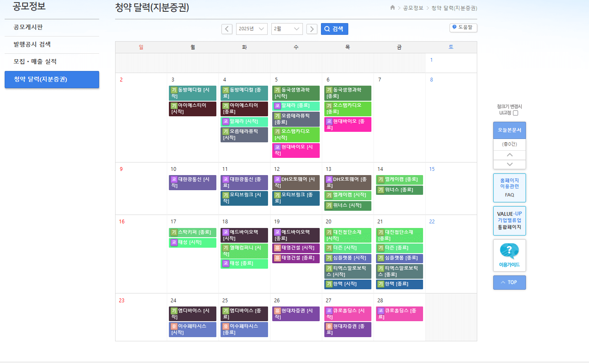Image resolution: width=589 pixels, height=364 pixels.
Task: Open 큐로홀딩스 [시작] event
Action: click(x=347, y=314)
